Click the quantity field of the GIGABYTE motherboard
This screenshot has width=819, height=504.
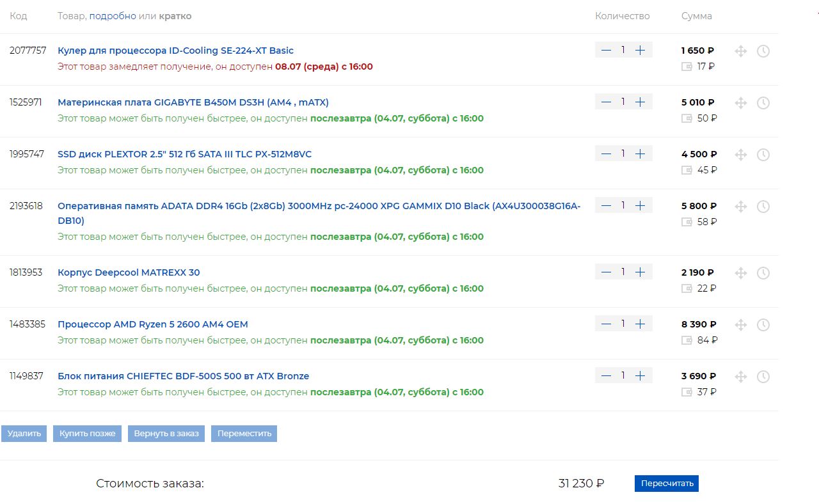623,102
